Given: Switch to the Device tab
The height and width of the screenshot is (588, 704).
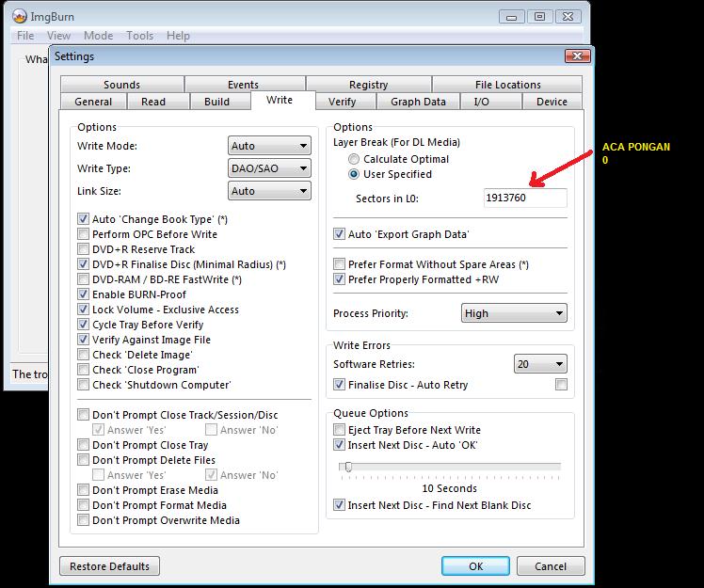Looking at the screenshot, I should 552,102.
